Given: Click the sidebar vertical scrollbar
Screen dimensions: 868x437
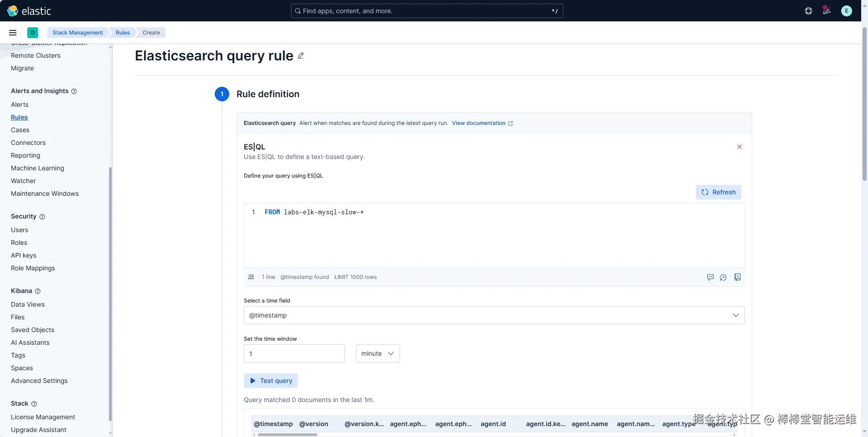Looking at the screenshot, I should (x=110, y=294).
